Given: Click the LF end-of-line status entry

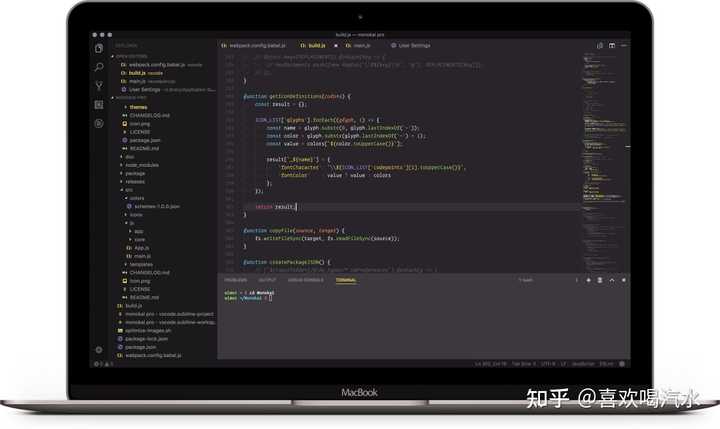Looking at the screenshot, I should tap(563, 364).
